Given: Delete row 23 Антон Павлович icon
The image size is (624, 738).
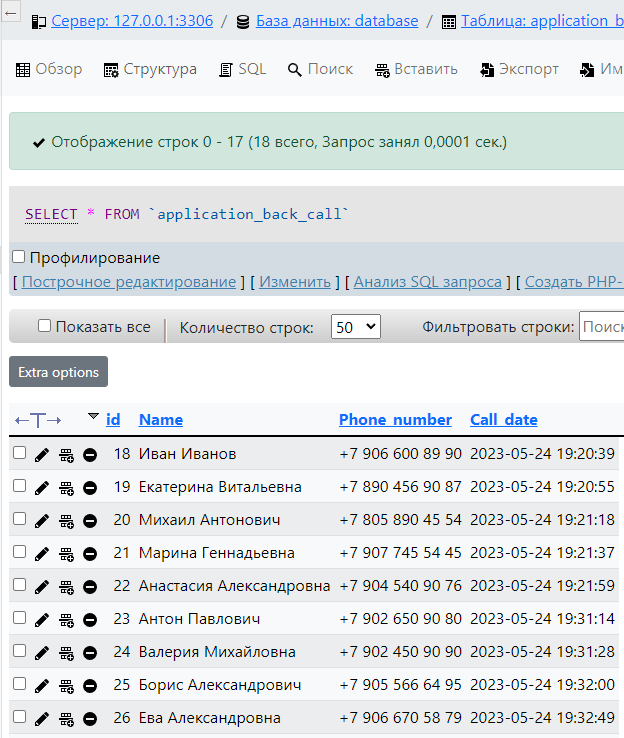Looking at the screenshot, I should (90, 620).
